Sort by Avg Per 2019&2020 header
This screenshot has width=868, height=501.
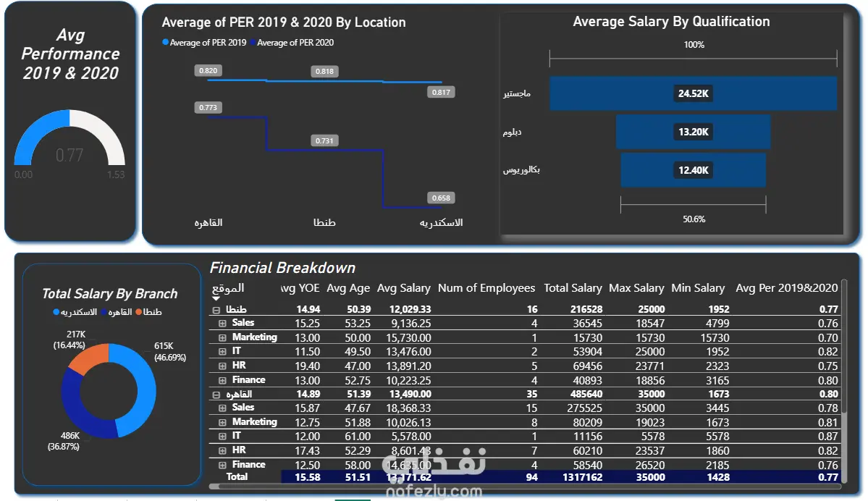(787, 288)
